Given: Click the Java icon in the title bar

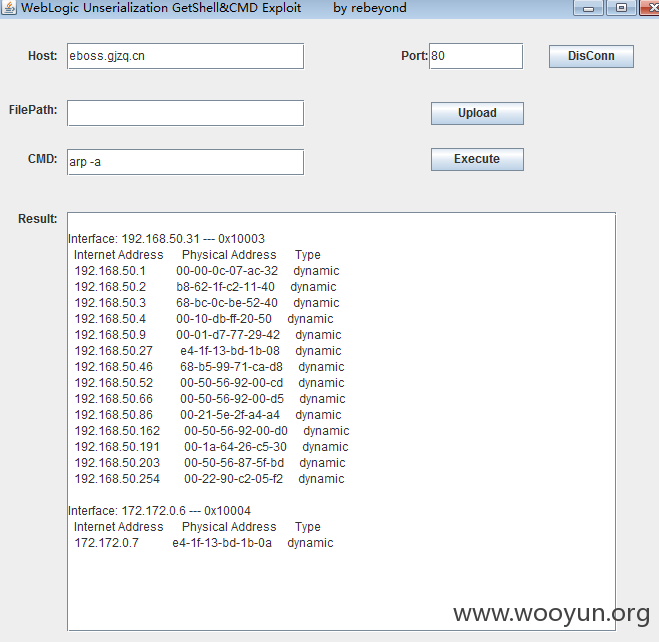Looking at the screenshot, I should pos(9,8).
